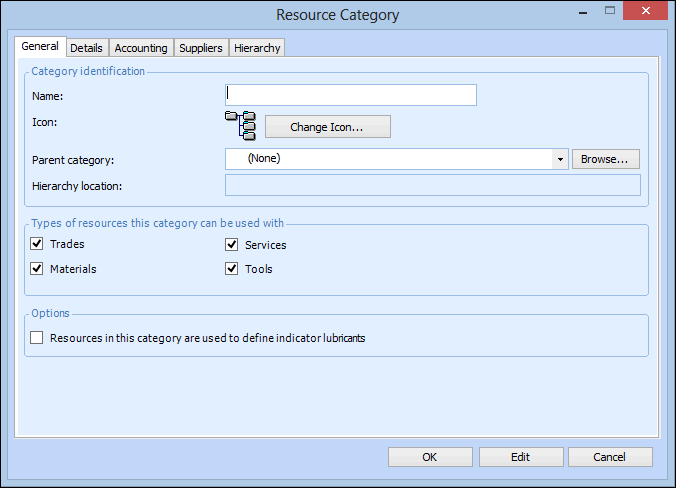Go to the Hierarchy tab
Image resolution: width=676 pixels, height=488 pixels.
coord(258,48)
